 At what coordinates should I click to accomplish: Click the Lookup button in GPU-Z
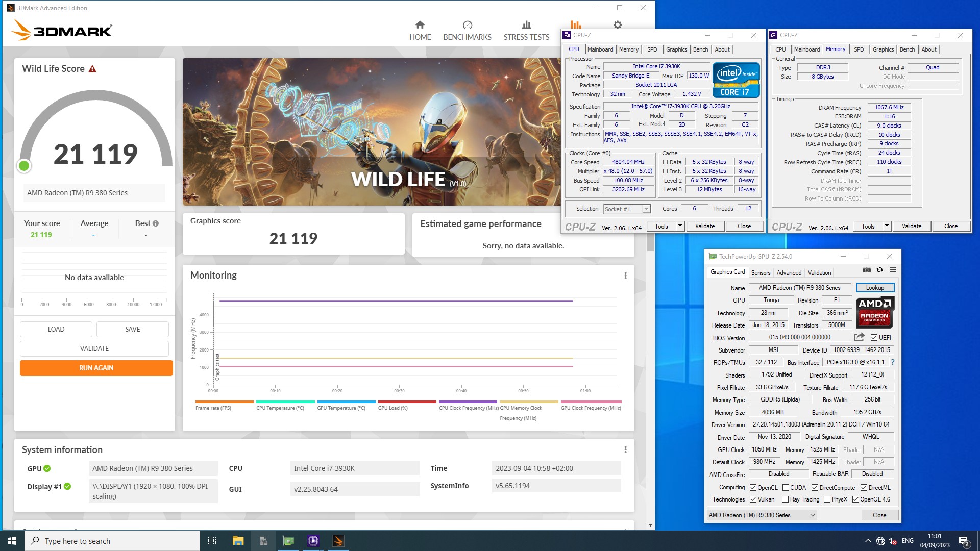(875, 288)
